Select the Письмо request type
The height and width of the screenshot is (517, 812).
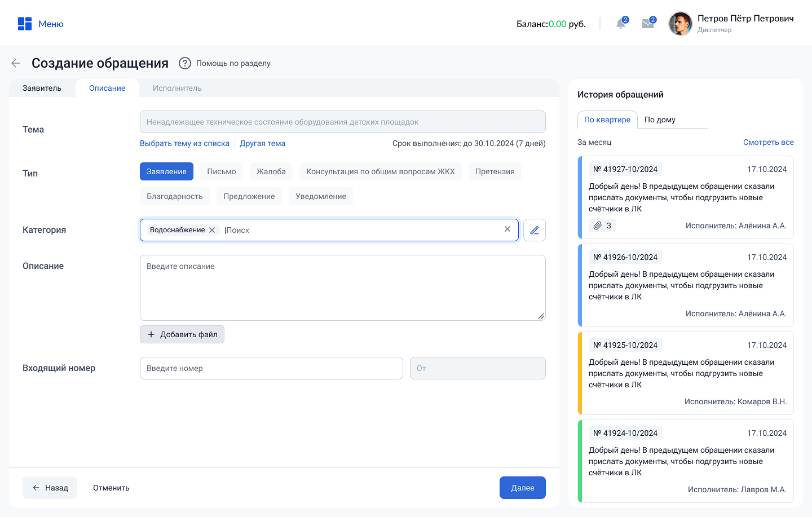coord(221,171)
